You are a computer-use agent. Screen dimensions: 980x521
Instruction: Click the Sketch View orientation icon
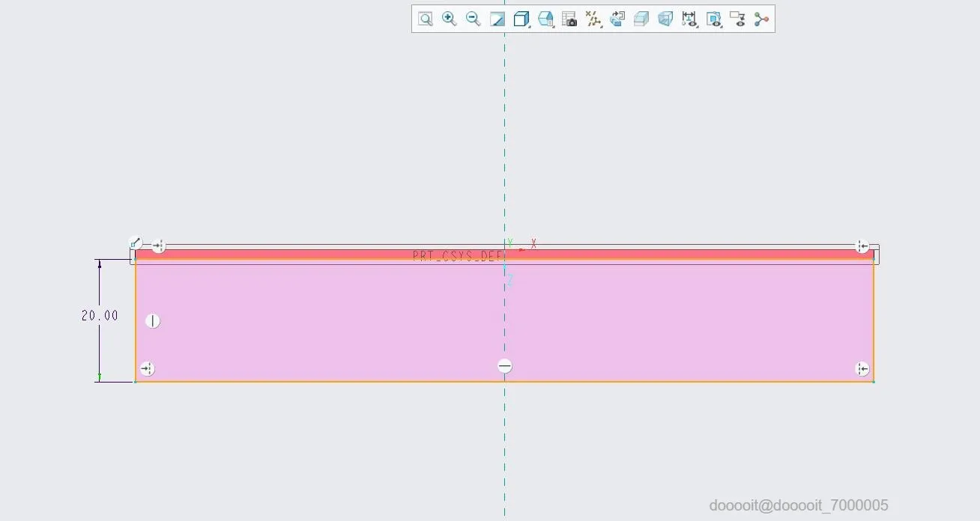pyautogui.click(x=617, y=19)
